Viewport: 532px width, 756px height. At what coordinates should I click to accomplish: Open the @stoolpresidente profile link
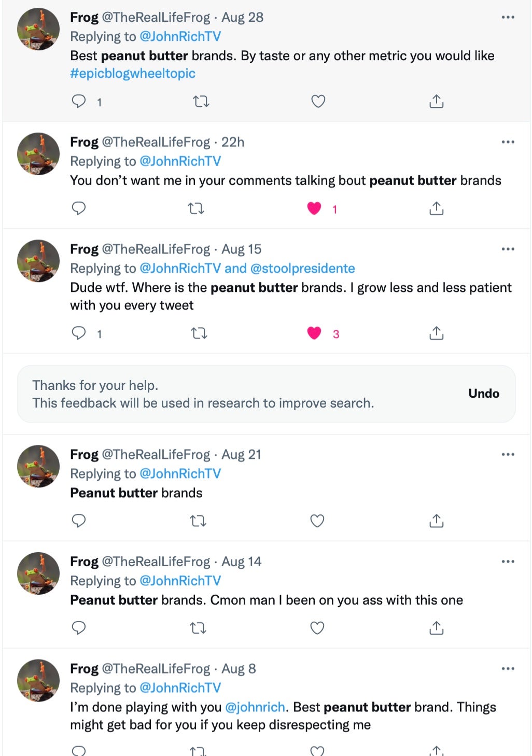302,269
